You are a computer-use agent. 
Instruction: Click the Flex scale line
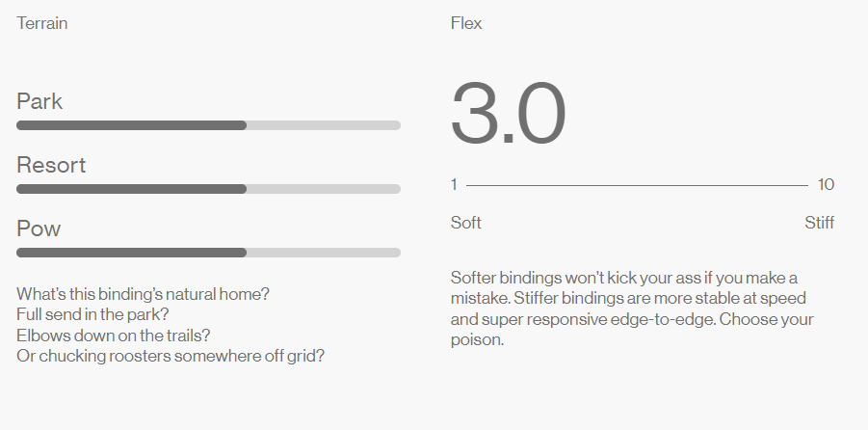pos(637,185)
